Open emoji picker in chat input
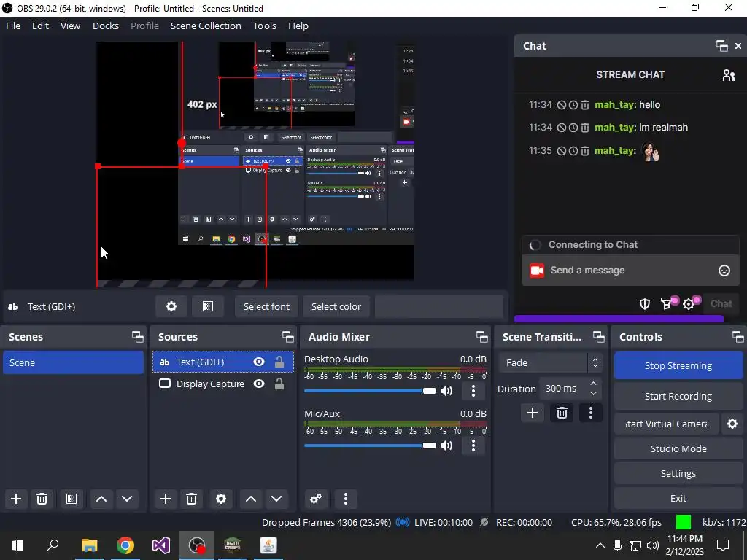Viewport: 747px width, 560px height. pos(724,271)
